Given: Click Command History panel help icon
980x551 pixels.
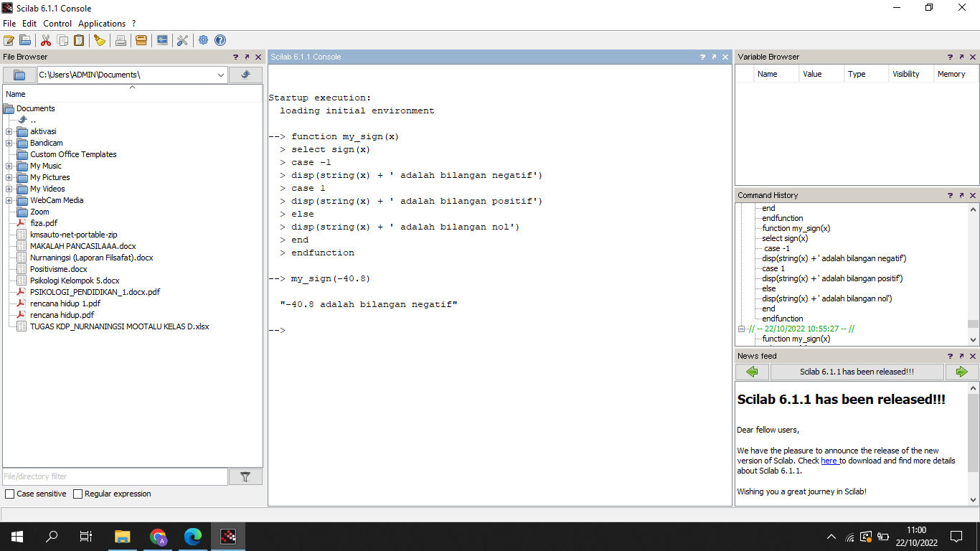Looking at the screenshot, I should coord(951,195).
